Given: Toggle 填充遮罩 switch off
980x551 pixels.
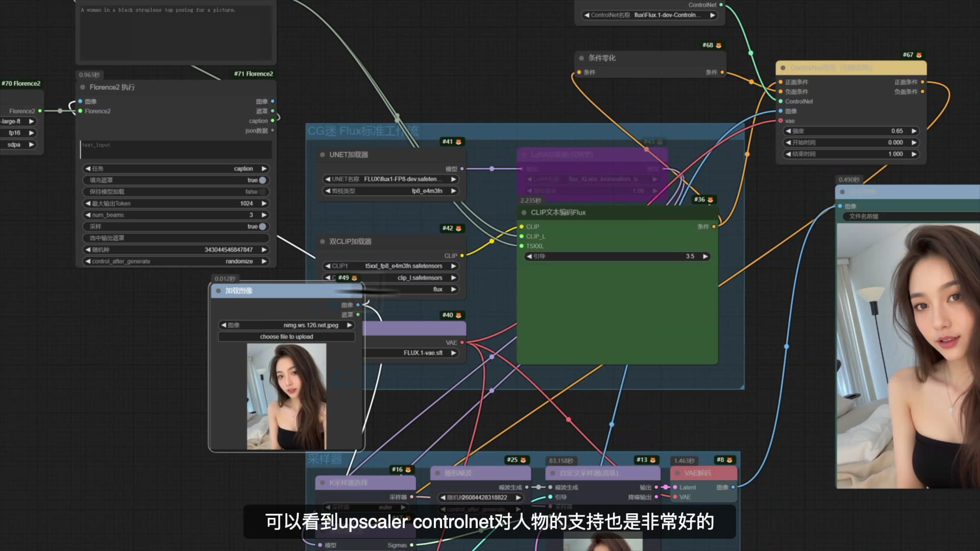Looking at the screenshot, I should pyautogui.click(x=262, y=180).
